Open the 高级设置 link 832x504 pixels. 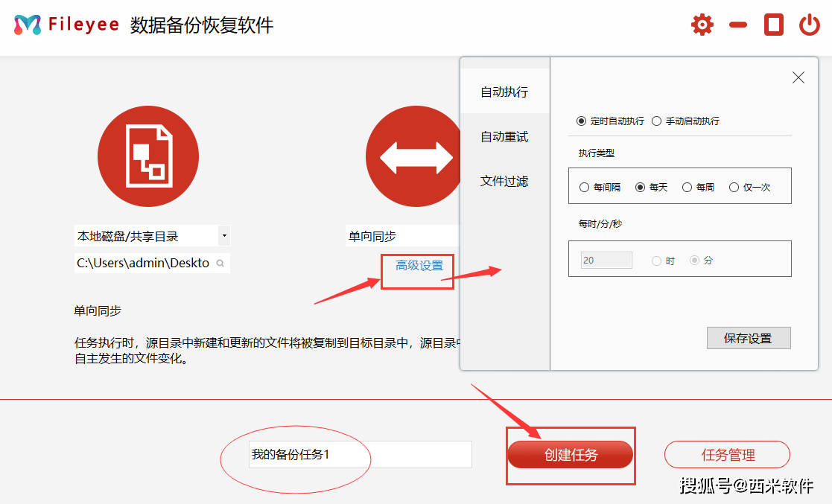click(x=419, y=265)
